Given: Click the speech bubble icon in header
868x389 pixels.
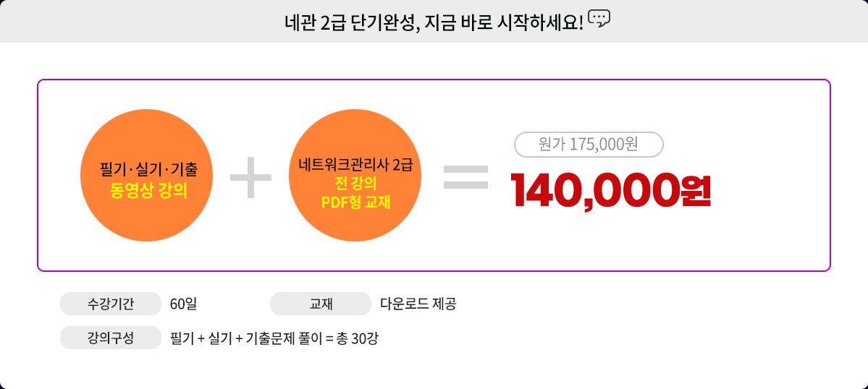Looking at the screenshot, I should 599,19.
